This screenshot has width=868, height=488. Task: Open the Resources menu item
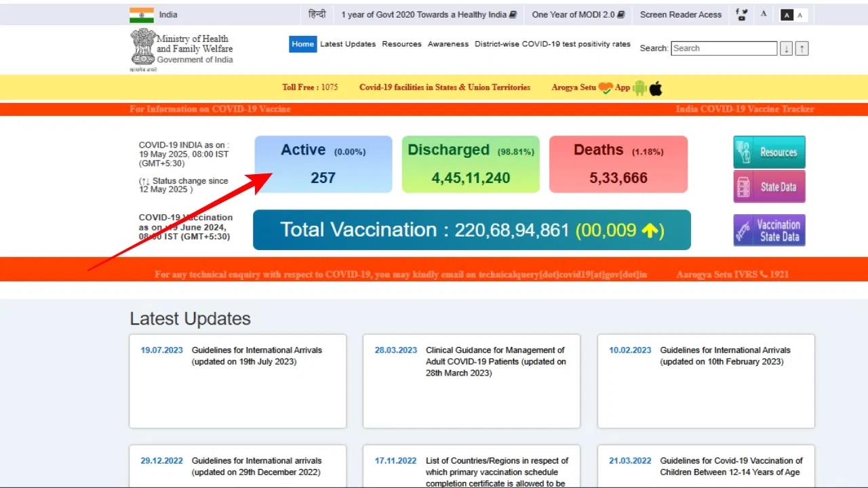click(x=401, y=44)
